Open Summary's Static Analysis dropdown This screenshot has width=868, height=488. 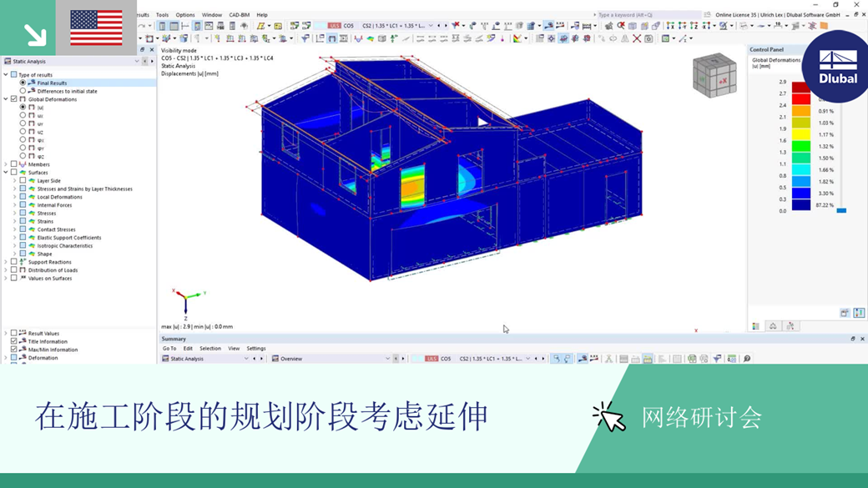click(x=245, y=359)
